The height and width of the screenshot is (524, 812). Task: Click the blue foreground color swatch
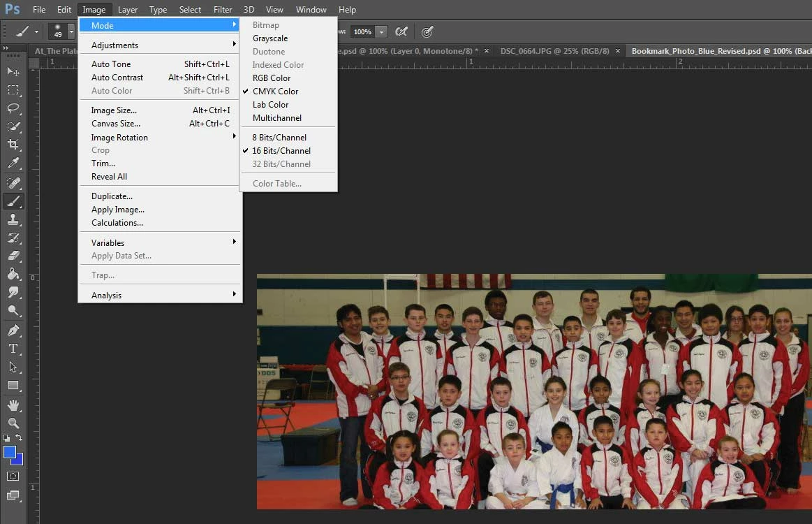click(10, 453)
